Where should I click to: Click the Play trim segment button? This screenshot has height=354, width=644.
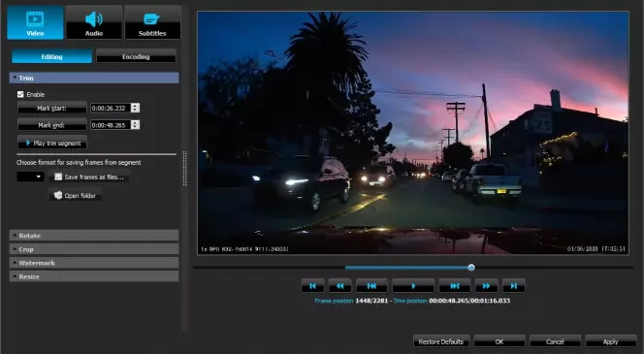point(52,143)
